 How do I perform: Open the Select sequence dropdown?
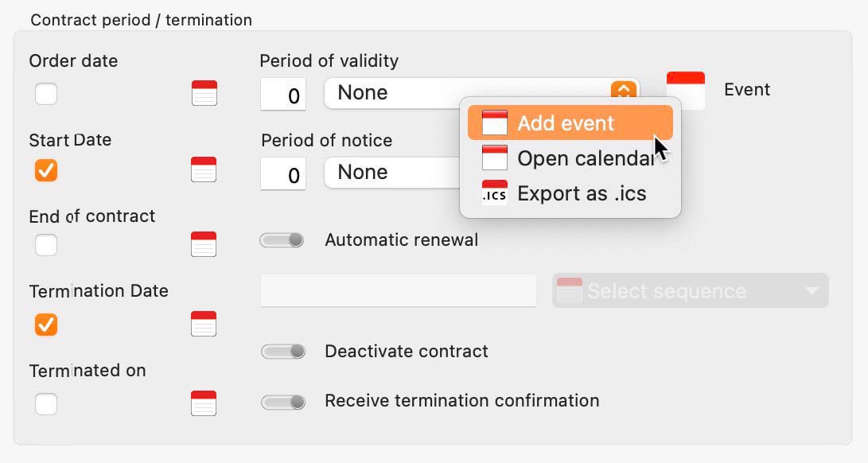(x=691, y=290)
